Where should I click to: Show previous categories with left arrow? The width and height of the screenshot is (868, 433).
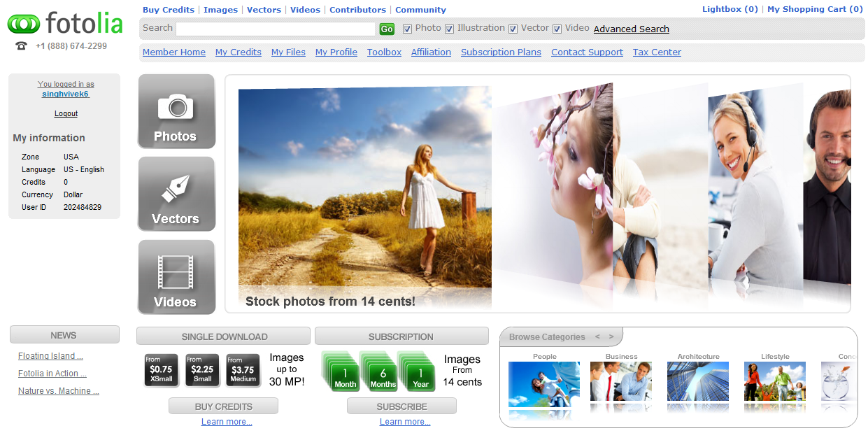[597, 336]
